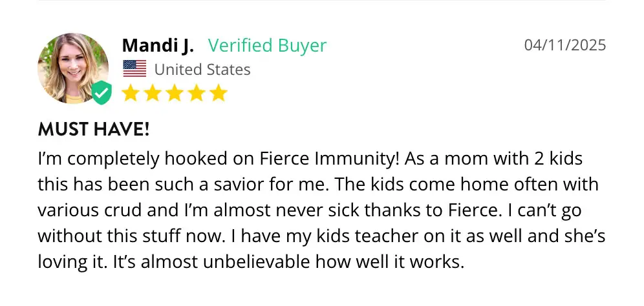This screenshot has width=644, height=306.
Task: Select the third yellow rating star
Action: click(x=175, y=93)
